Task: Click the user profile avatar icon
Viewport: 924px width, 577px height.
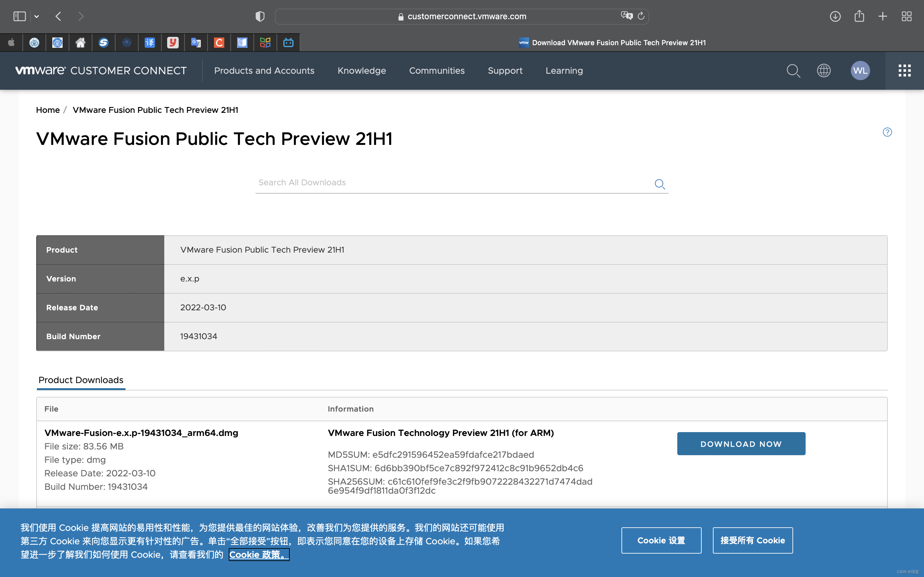Action: pyautogui.click(x=861, y=71)
